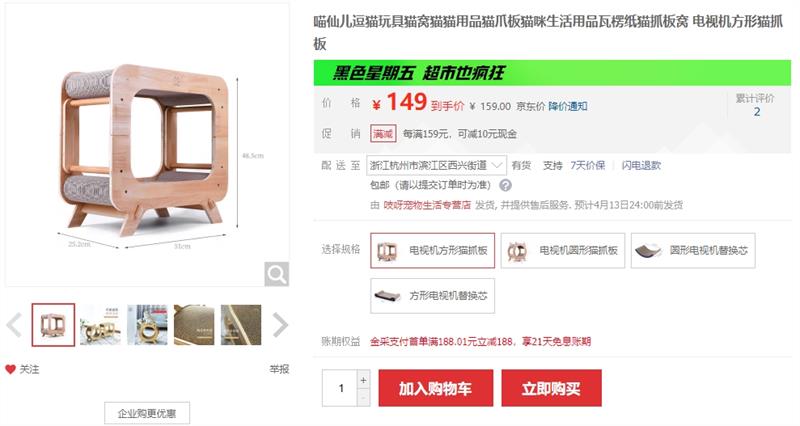Screen dimensions: 800x426
Task: Decrease quantity with the minus button
Action: click(363, 397)
